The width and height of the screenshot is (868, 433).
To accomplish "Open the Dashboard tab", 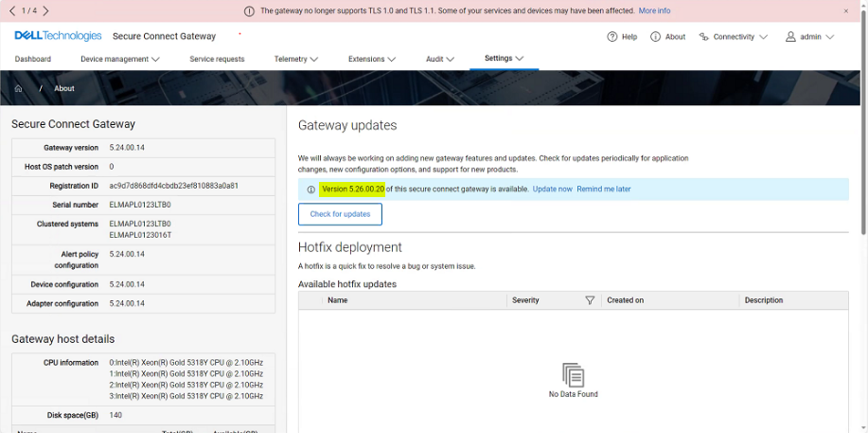I will [33, 59].
